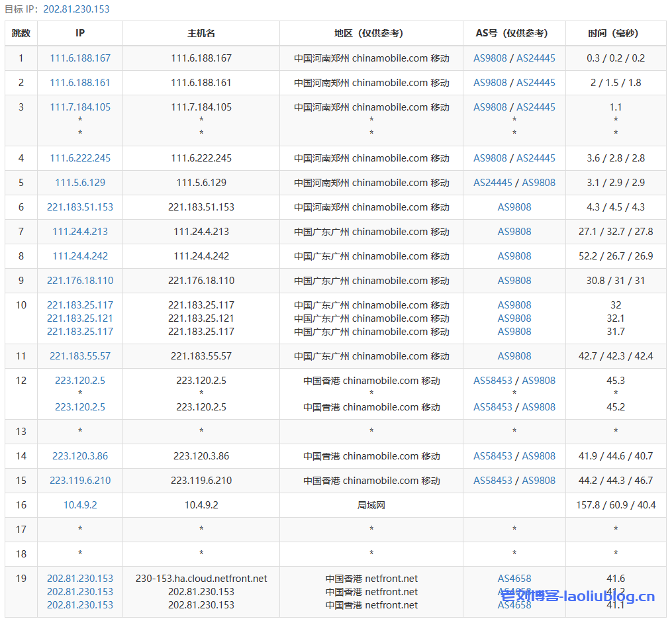Open hop 6 IP 221.183.51.153
The image size is (672, 621).
(x=80, y=207)
